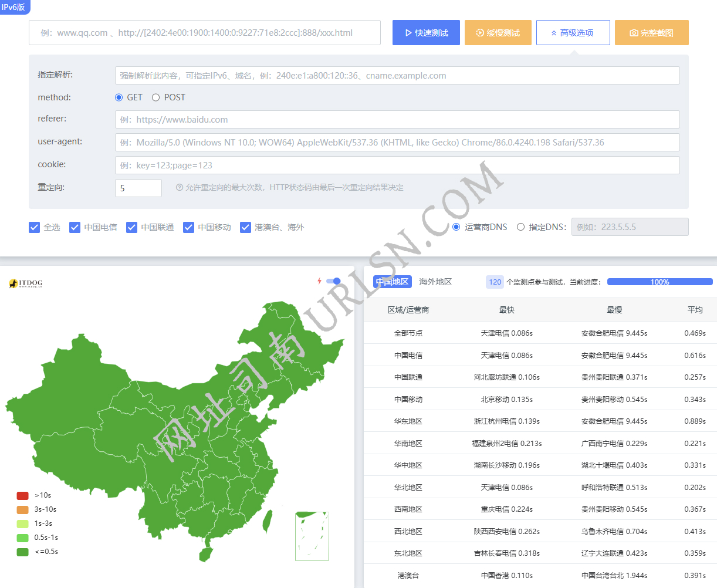Click the 120 monitoring points badge
717x588 pixels.
(x=495, y=282)
